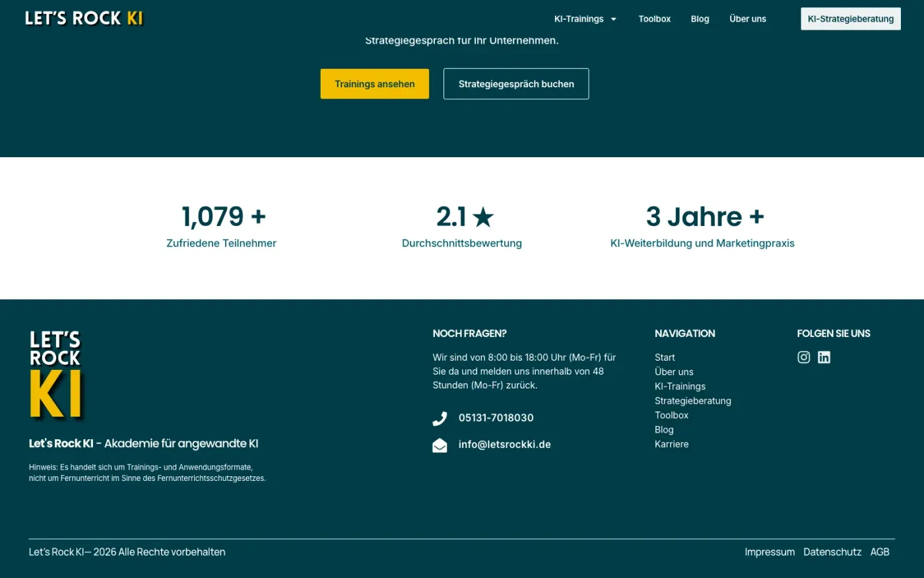Click the 3 Jahre + heading
The height and width of the screenshot is (578, 924).
click(704, 217)
